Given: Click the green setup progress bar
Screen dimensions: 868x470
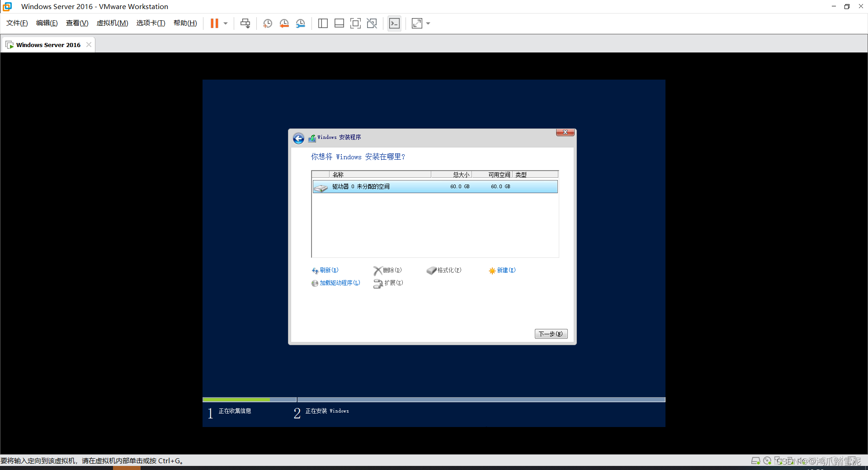Looking at the screenshot, I should tap(236, 400).
